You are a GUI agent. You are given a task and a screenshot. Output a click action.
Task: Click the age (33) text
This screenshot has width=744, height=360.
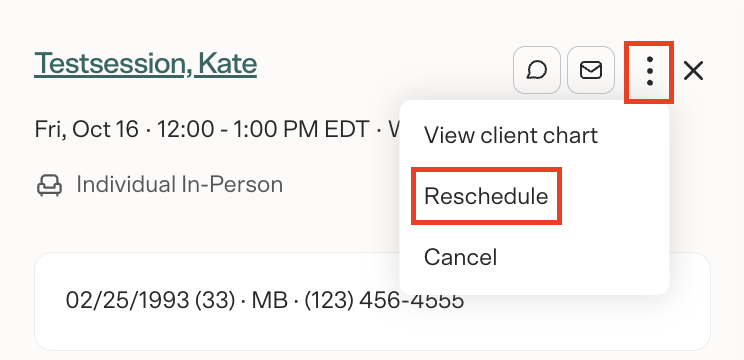click(214, 300)
